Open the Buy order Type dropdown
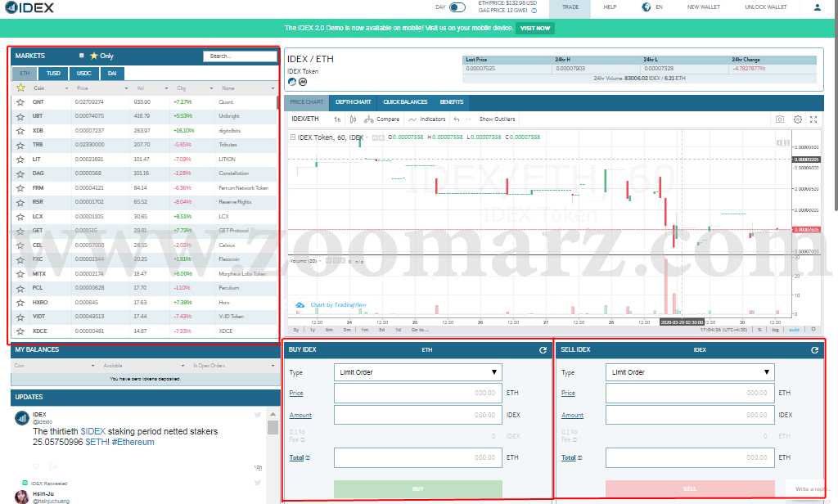838x504 pixels. (x=418, y=372)
